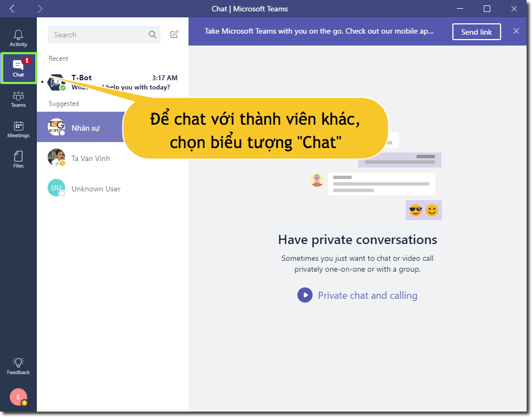Open the Teams section
The width and height of the screenshot is (532, 417).
pyautogui.click(x=18, y=98)
